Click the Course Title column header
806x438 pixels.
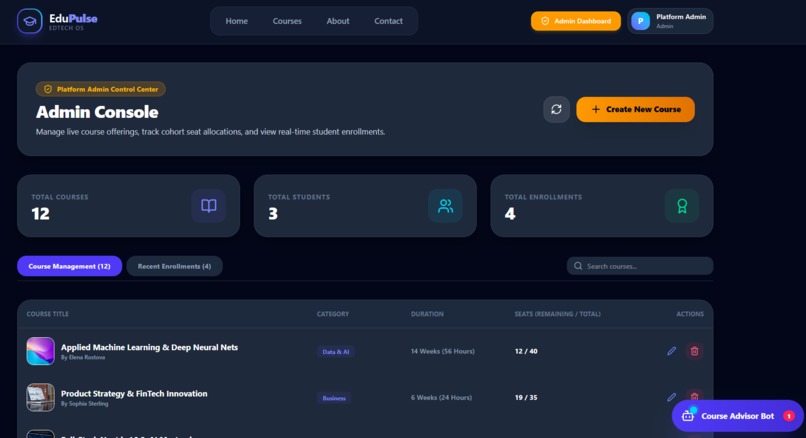(47, 314)
